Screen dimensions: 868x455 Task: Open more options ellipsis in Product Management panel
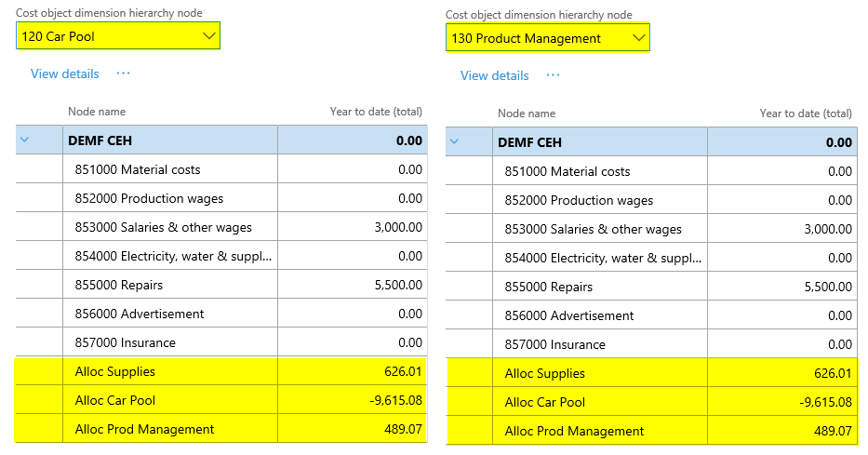(554, 75)
